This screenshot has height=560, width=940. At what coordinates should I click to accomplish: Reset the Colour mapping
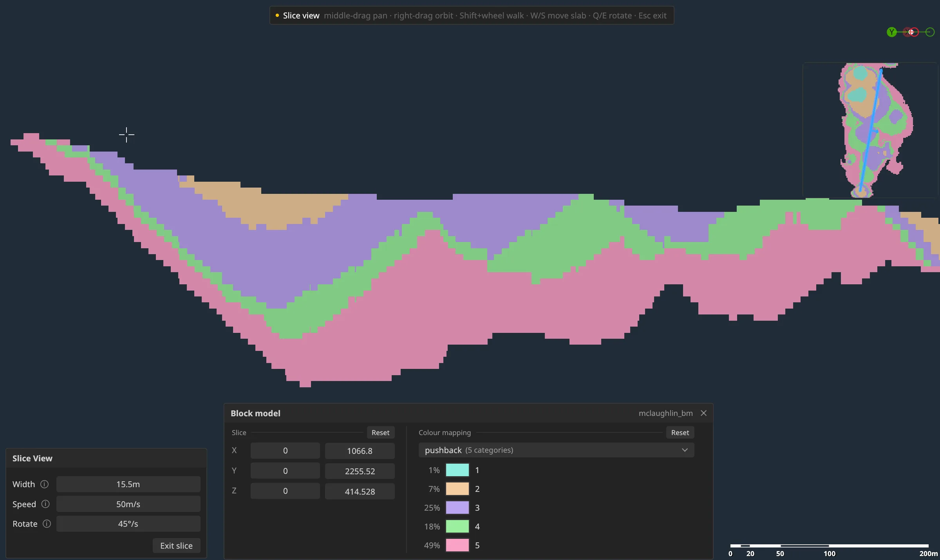point(680,433)
